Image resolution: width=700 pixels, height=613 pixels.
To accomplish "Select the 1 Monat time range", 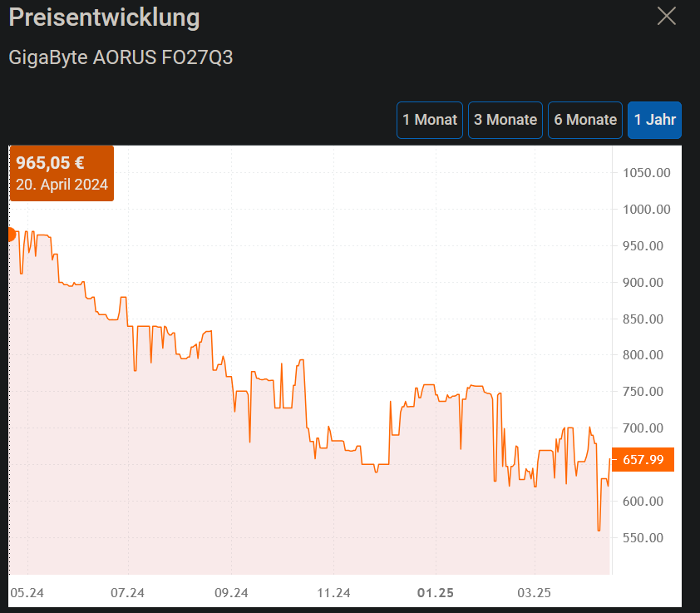I will 429,120.
